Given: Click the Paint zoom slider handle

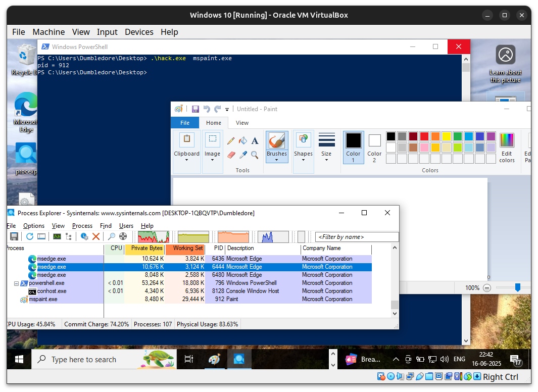Looking at the screenshot, I should pyautogui.click(x=518, y=287).
